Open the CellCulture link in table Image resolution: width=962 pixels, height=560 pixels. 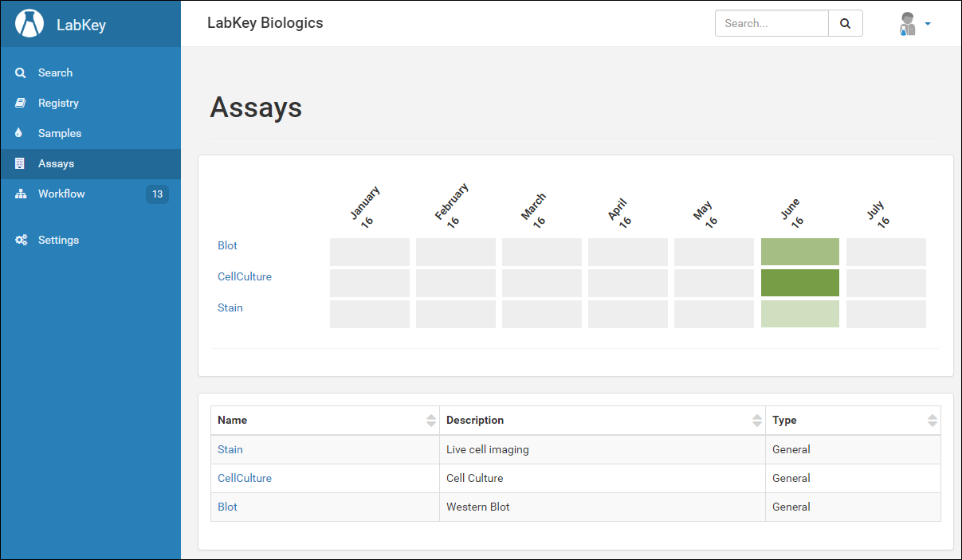coord(245,478)
